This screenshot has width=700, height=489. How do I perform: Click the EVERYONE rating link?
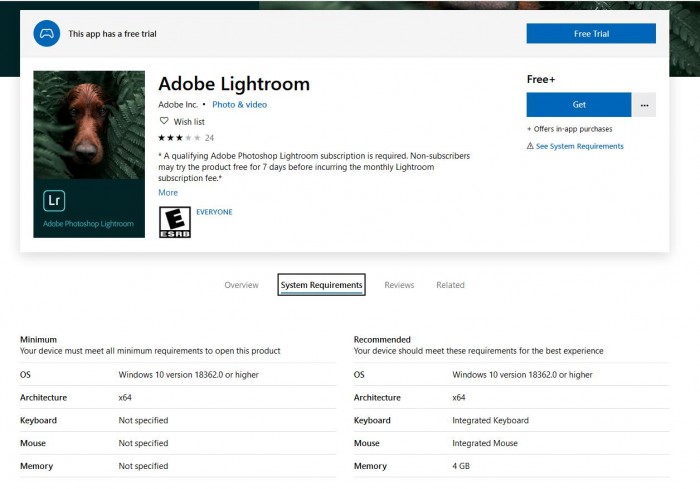(214, 212)
